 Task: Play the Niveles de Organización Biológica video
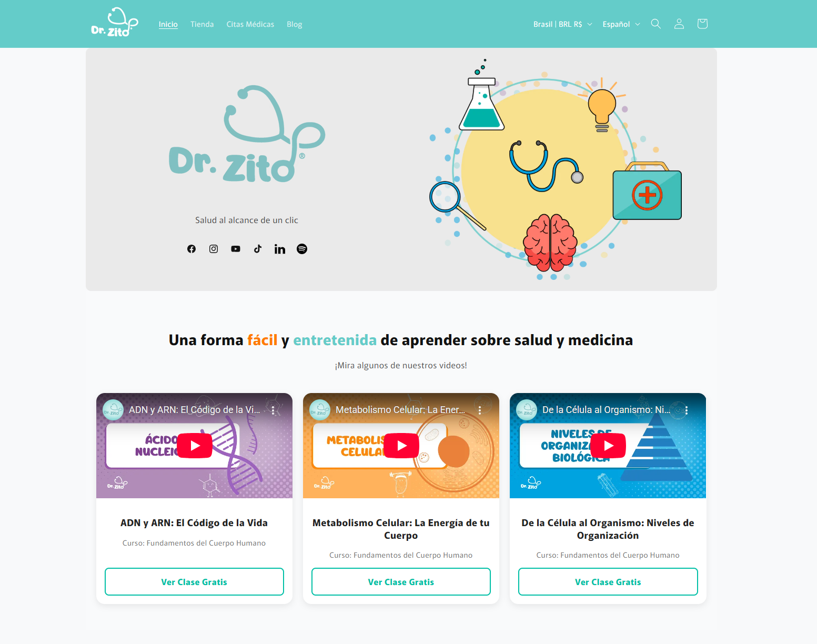point(608,446)
